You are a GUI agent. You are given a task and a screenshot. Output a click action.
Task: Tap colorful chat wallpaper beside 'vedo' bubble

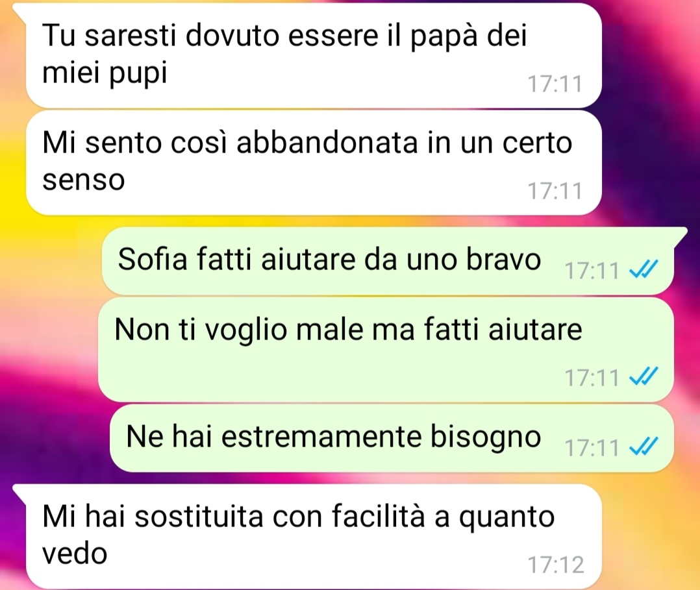[x=651, y=535]
